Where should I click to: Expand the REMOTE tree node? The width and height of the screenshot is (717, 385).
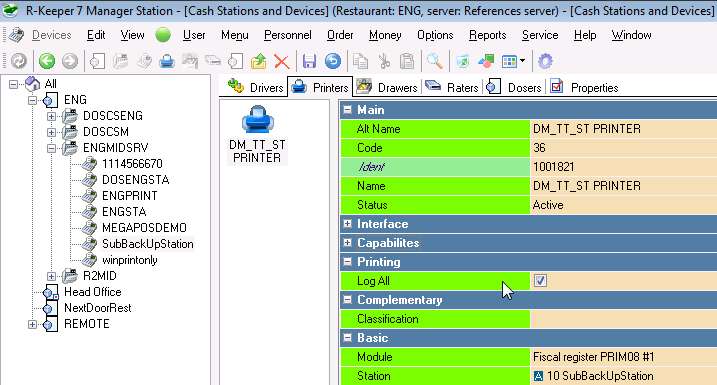point(32,324)
